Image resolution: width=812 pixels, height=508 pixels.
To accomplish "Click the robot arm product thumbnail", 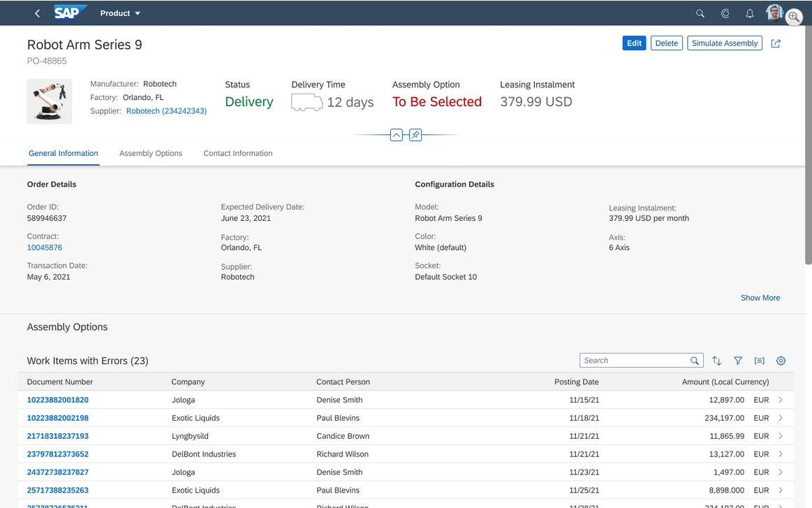I will pyautogui.click(x=50, y=101).
